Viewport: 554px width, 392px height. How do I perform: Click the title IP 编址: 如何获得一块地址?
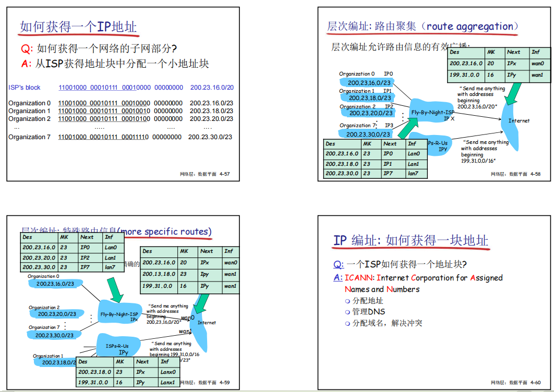pyautogui.click(x=411, y=240)
